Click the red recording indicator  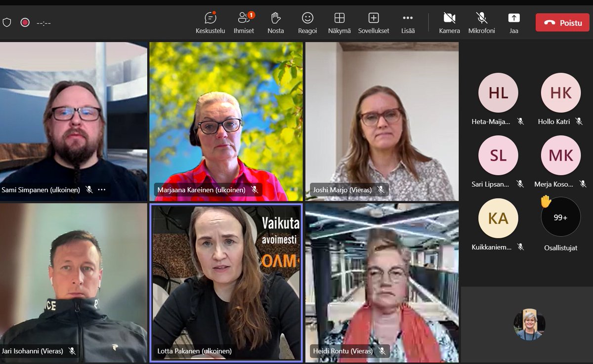(25, 22)
